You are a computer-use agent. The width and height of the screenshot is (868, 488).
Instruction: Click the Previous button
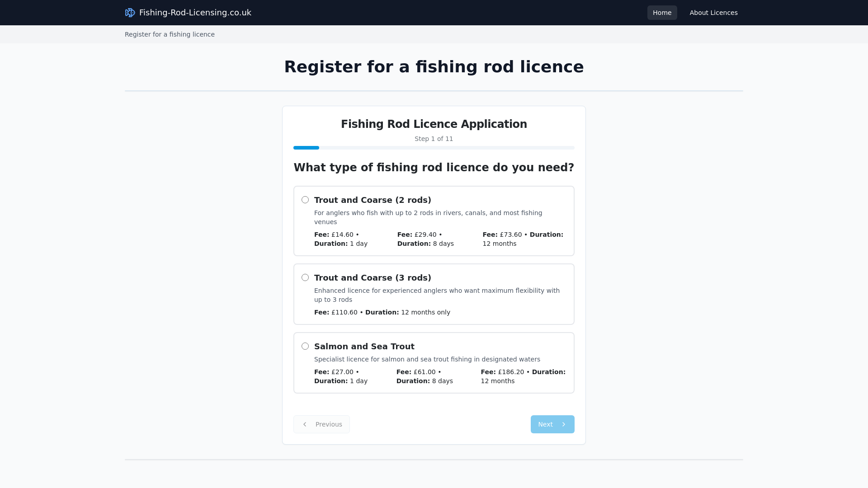(x=321, y=424)
